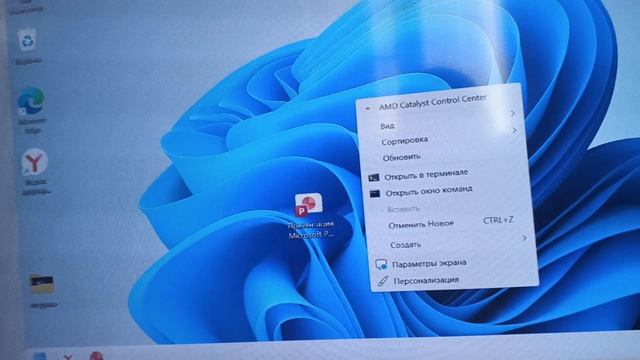This screenshot has width=640, height=360.
Task: Click the terminal icon beside Открыть в терминале
Action: (x=373, y=178)
